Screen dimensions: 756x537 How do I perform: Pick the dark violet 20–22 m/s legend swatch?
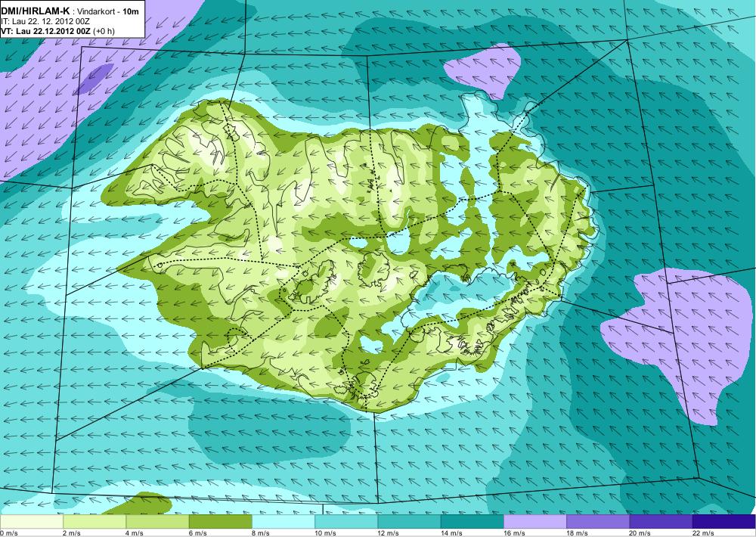661,522
